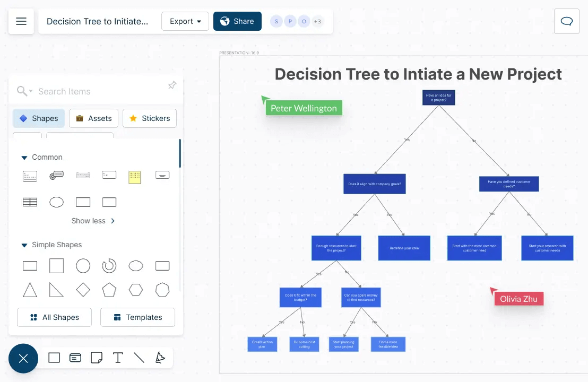Select the card shape tool in bottom toolbar
This screenshot has width=588, height=382.
(x=75, y=358)
